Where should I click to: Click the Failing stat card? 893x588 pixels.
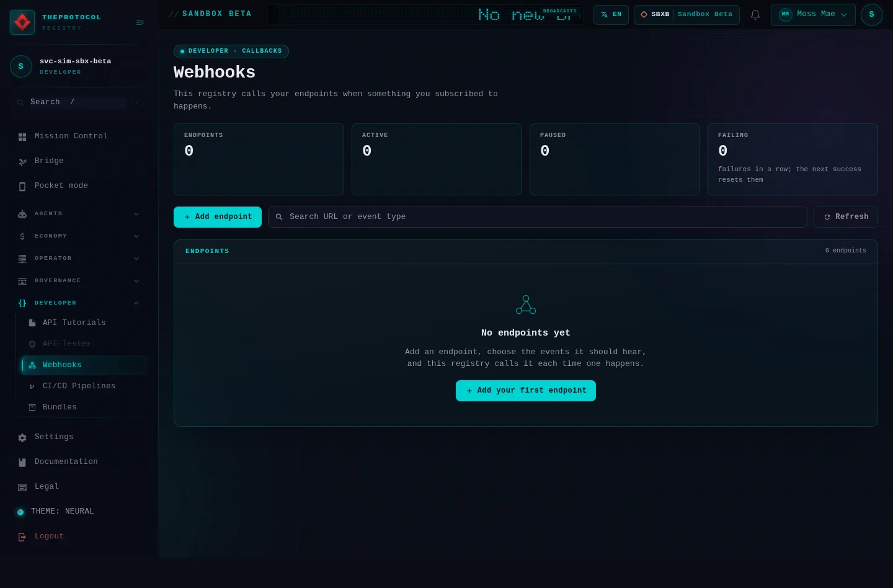pyautogui.click(x=793, y=159)
